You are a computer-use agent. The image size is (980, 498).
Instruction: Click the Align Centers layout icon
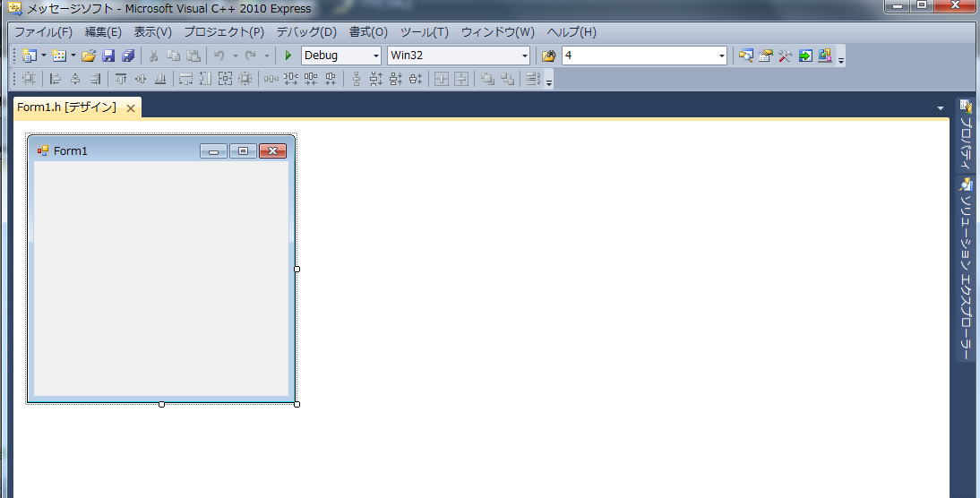75,79
